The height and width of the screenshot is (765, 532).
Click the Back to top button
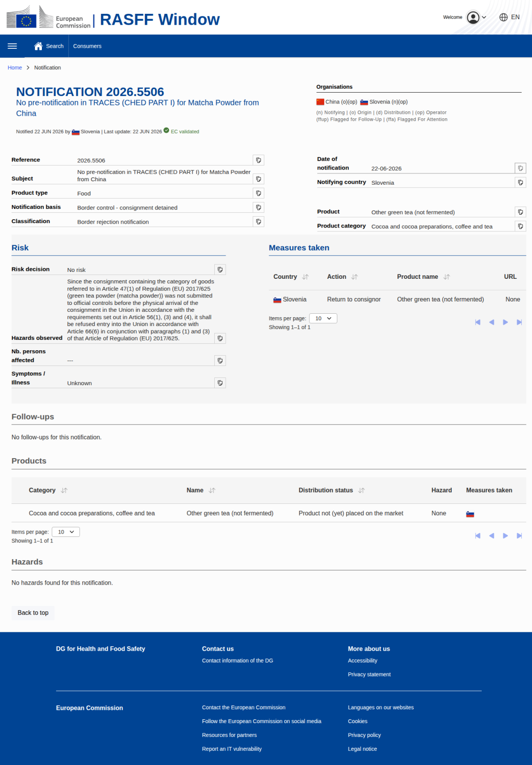click(33, 613)
